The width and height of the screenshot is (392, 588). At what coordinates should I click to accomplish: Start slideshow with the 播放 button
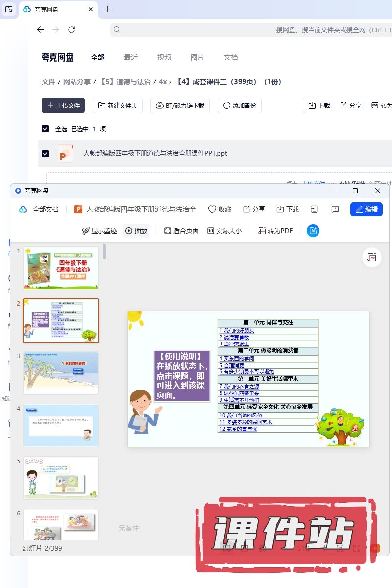[x=136, y=231]
